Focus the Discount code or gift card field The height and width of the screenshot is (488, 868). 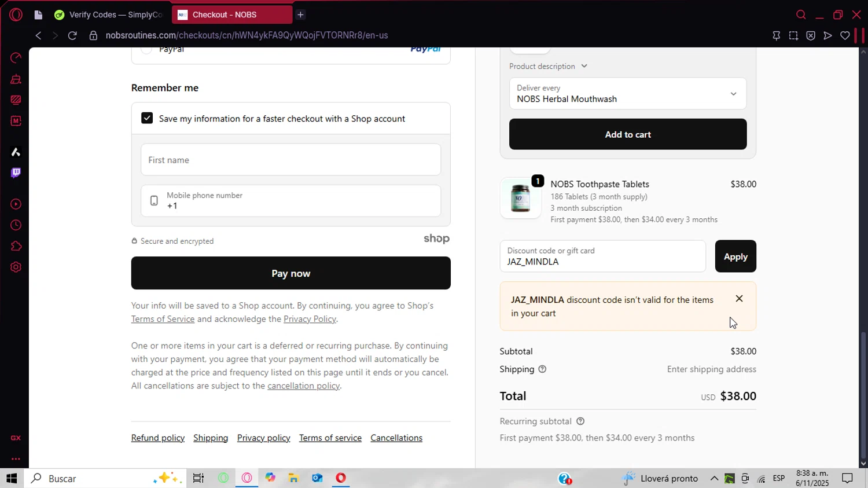pos(603,256)
